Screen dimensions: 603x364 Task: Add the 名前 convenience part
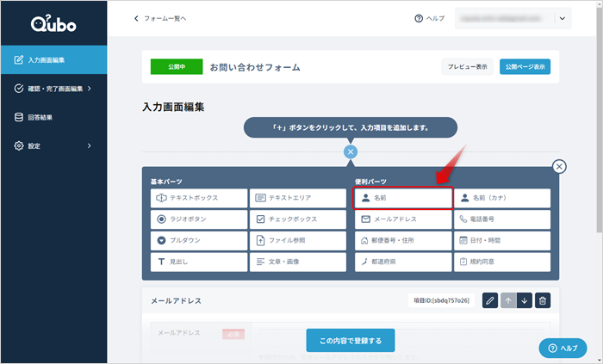click(x=403, y=198)
